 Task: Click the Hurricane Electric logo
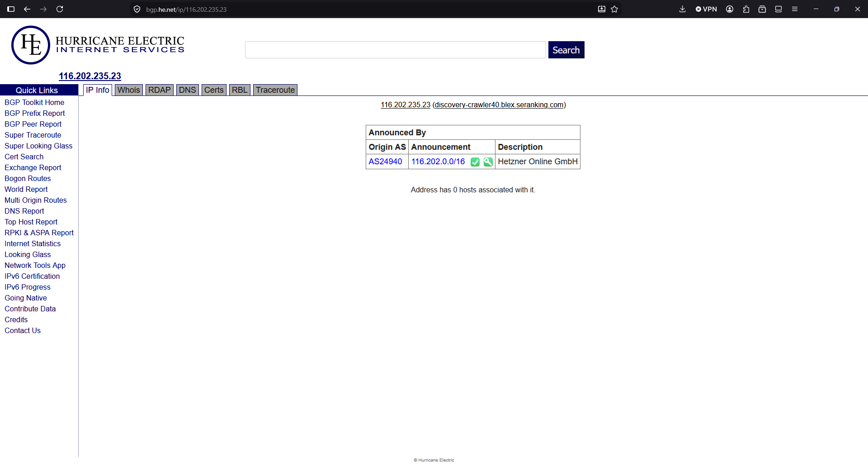pyautogui.click(x=98, y=45)
